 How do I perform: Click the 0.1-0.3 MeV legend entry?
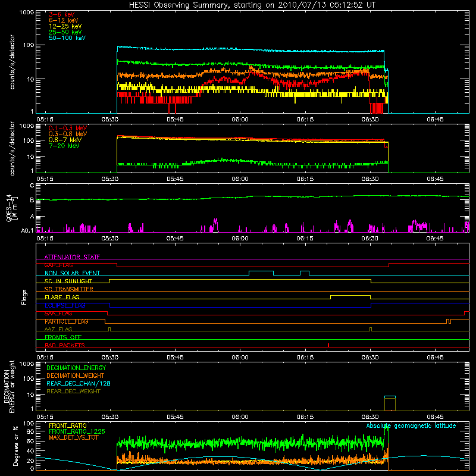tap(68, 128)
